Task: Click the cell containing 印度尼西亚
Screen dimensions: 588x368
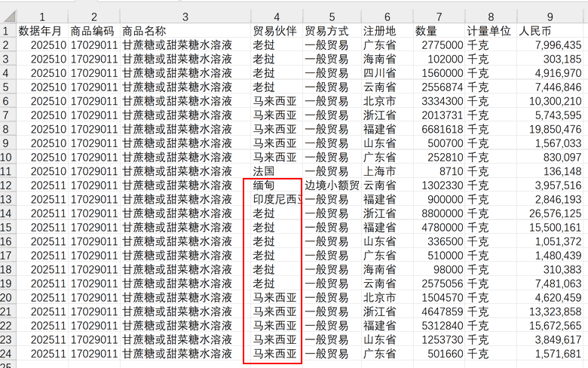Action: tap(277, 200)
